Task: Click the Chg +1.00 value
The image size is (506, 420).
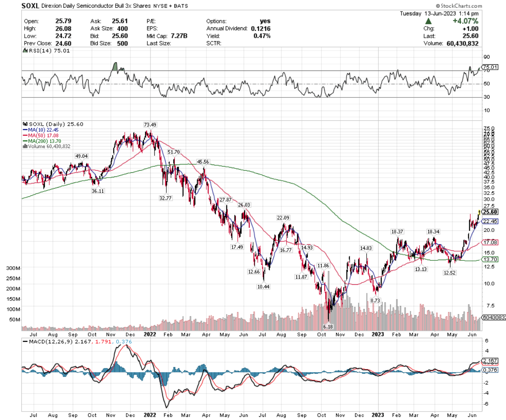Action: tap(471, 29)
